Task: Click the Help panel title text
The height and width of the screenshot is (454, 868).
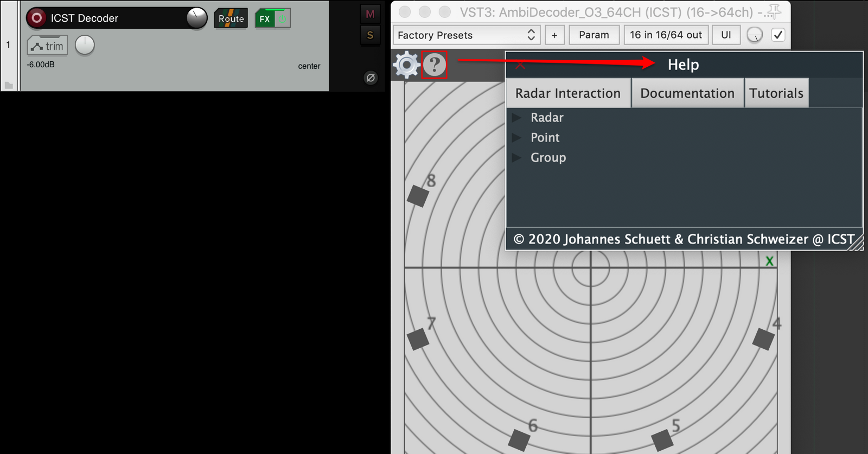Action: click(x=683, y=65)
